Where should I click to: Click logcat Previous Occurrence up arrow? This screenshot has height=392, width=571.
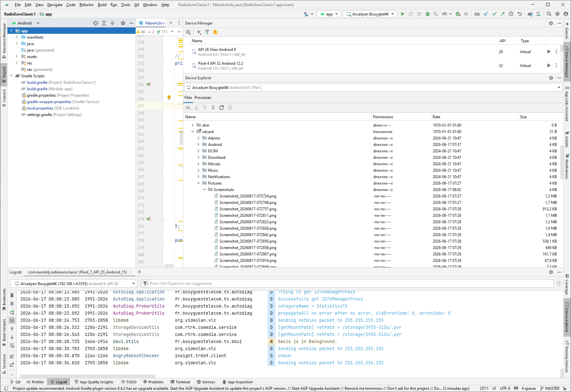pyautogui.click(x=12, y=329)
